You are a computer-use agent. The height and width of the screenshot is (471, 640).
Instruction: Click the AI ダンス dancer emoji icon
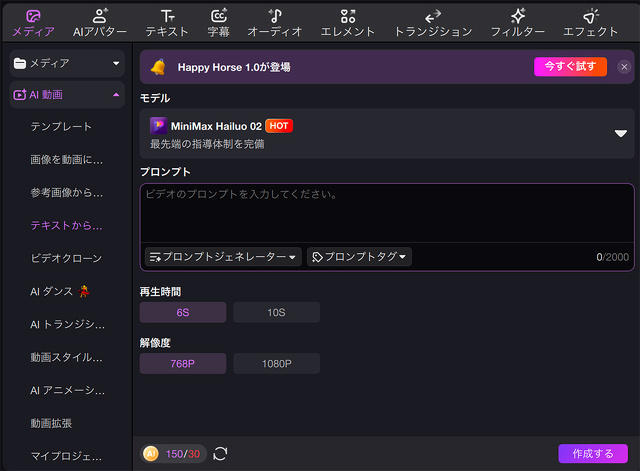point(84,291)
